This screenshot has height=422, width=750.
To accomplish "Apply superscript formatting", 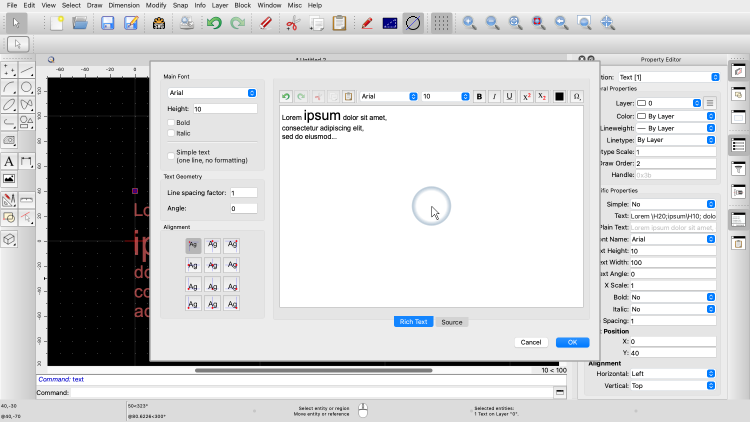I will (x=527, y=97).
